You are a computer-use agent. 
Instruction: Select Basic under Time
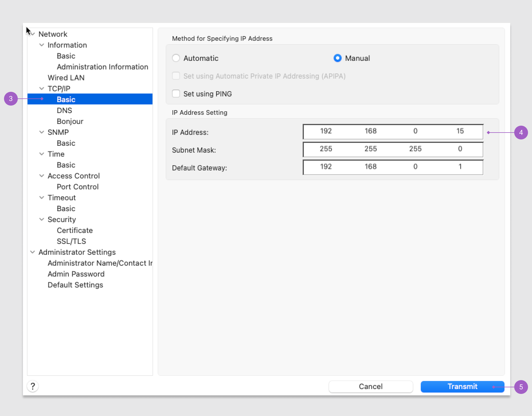(x=66, y=165)
